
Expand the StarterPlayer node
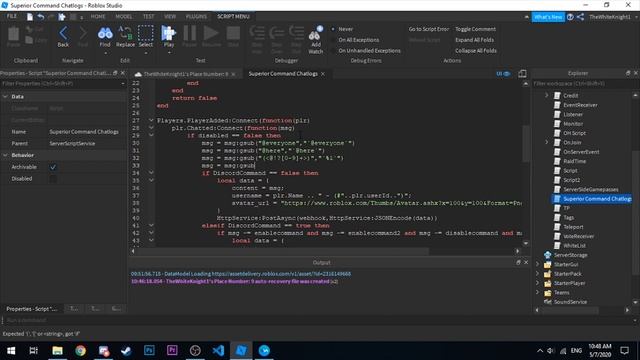click(x=538, y=283)
